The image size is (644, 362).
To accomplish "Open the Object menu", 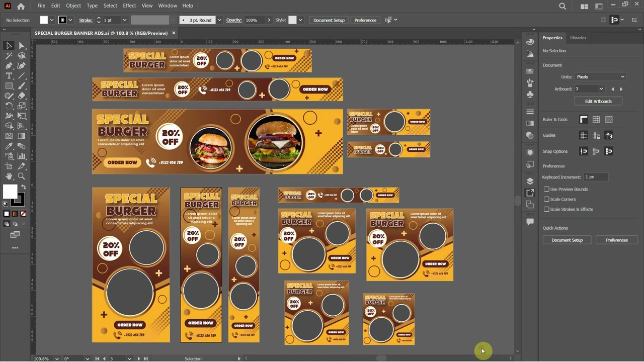I will (x=73, y=6).
